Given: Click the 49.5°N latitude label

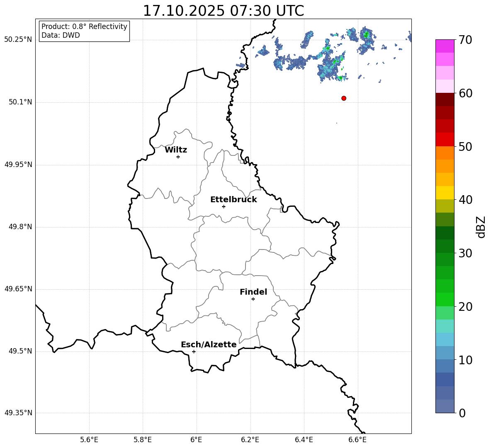Looking at the screenshot, I should 20,351.
